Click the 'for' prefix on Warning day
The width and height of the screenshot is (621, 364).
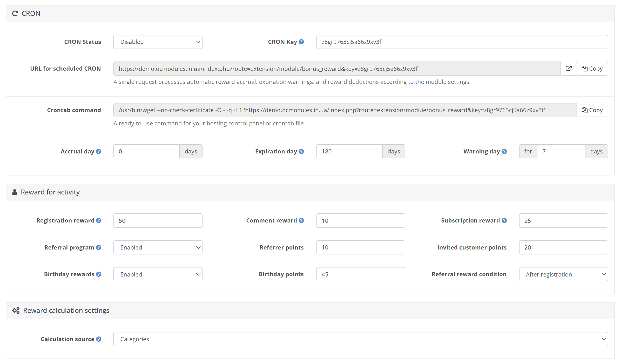point(528,151)
